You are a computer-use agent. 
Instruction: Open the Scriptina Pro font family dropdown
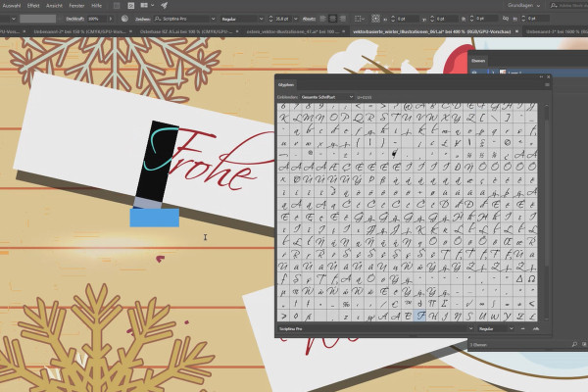184,19
